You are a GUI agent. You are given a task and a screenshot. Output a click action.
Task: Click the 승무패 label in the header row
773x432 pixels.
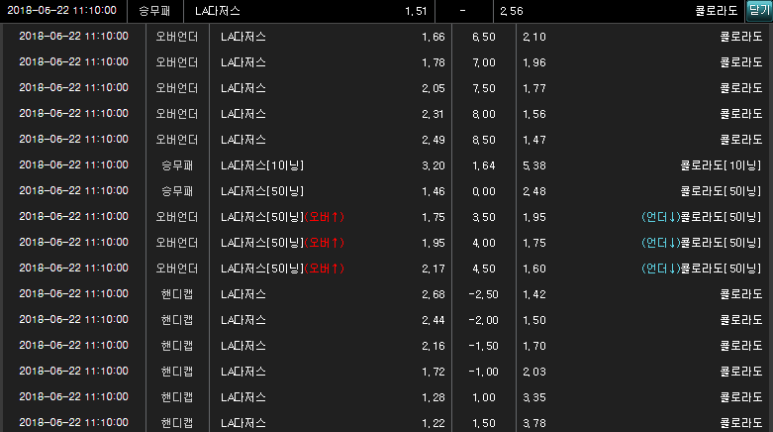click(x=155, y=11)
